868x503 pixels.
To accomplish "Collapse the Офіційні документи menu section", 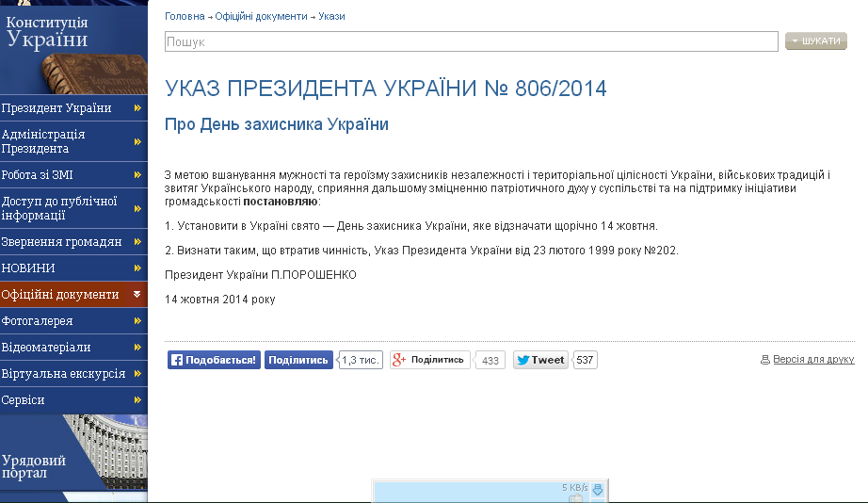I will point(137,295).
